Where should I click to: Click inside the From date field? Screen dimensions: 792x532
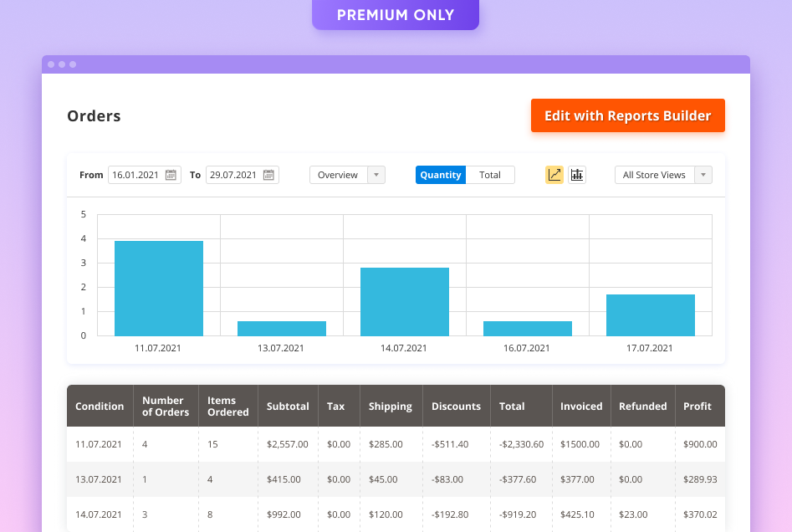(x=138, y=175)
